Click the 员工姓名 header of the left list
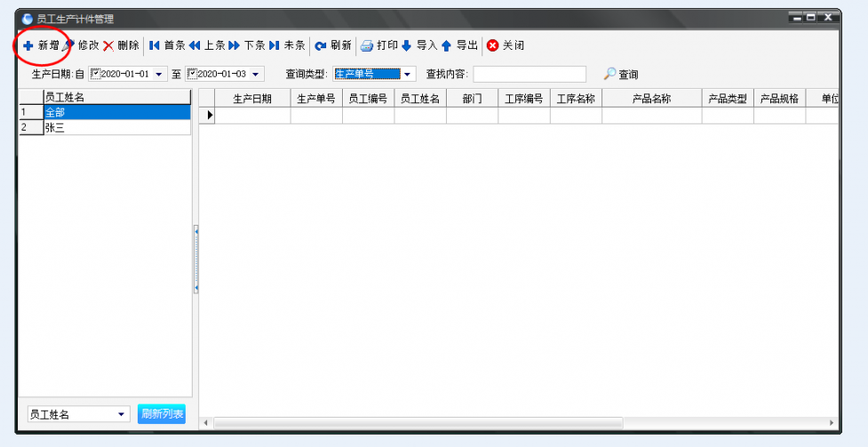The width and height of the screenshot is (868, 447). (116, 98)
